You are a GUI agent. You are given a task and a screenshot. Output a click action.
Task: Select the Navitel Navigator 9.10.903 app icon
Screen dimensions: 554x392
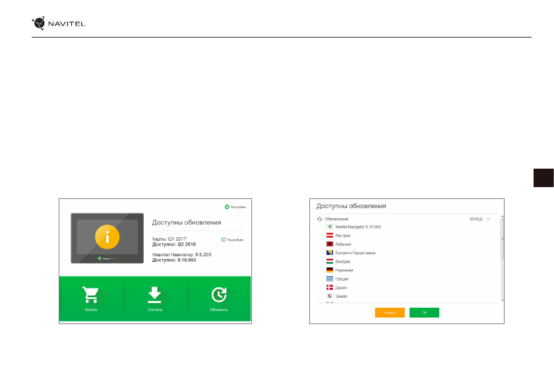tap(330, 227)
